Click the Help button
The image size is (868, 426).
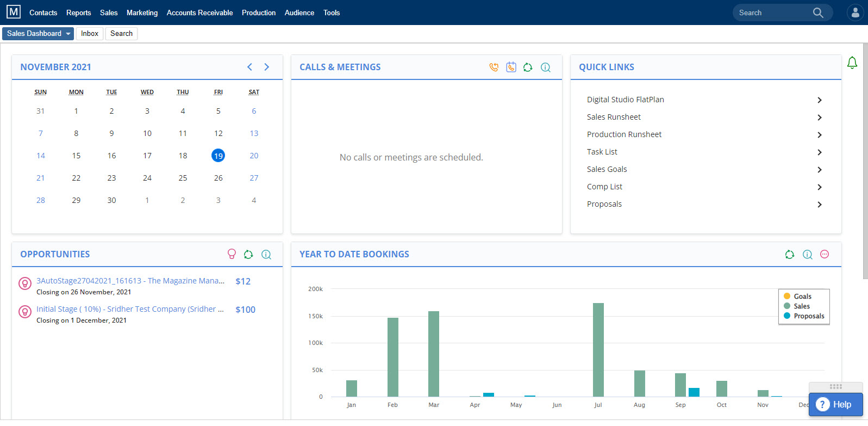(x=835, y=405)
